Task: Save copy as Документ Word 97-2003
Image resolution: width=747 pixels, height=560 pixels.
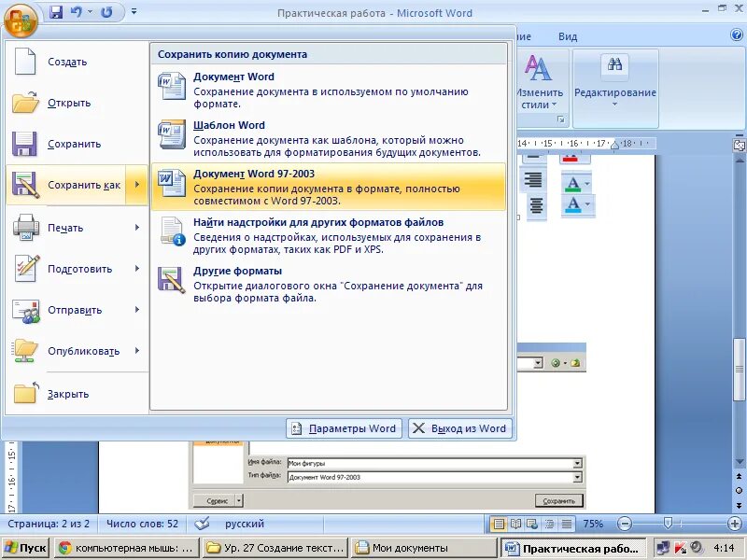Action: pyautogui.click(x=329, y=187)
